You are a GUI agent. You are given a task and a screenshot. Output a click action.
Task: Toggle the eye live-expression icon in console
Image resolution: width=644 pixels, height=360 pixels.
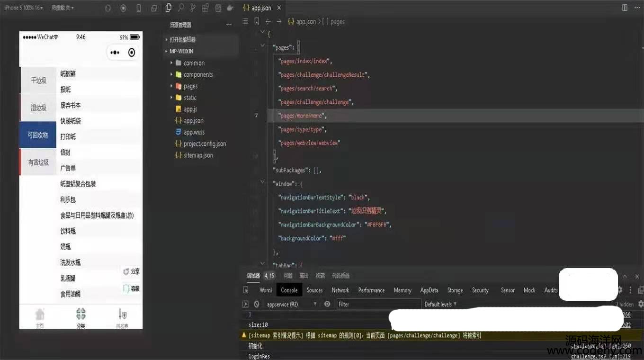tap(327, 304)
